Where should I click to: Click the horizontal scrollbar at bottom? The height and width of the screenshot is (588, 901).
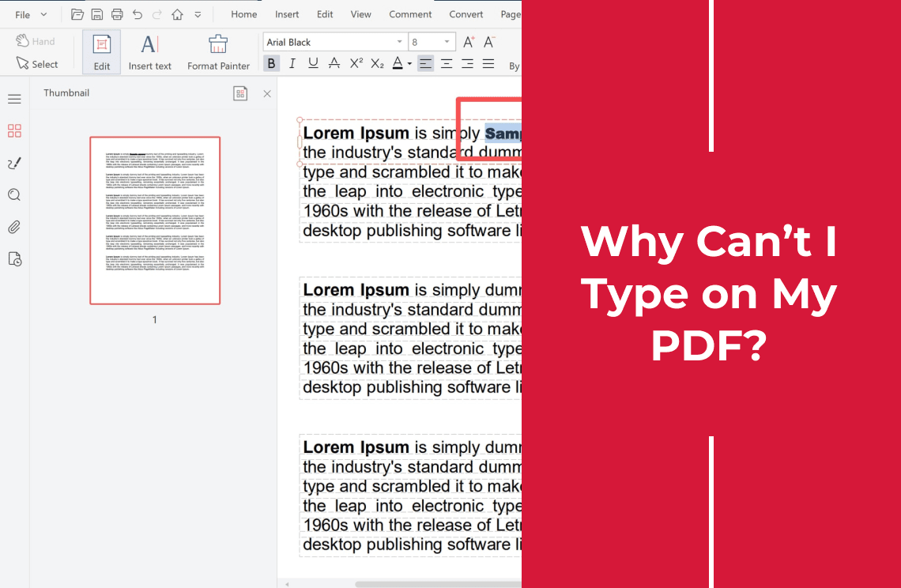click(x=438, y=584)
